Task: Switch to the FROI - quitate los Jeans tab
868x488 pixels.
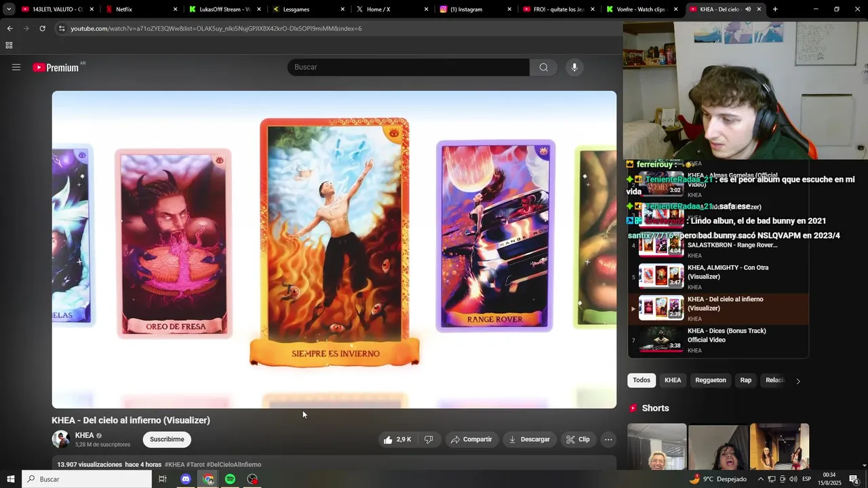Action: pyautogui.click(x=558, y=9)
